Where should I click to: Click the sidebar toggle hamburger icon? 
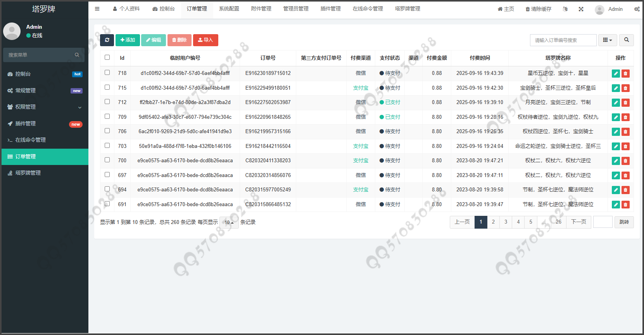[x=97, y=9]
